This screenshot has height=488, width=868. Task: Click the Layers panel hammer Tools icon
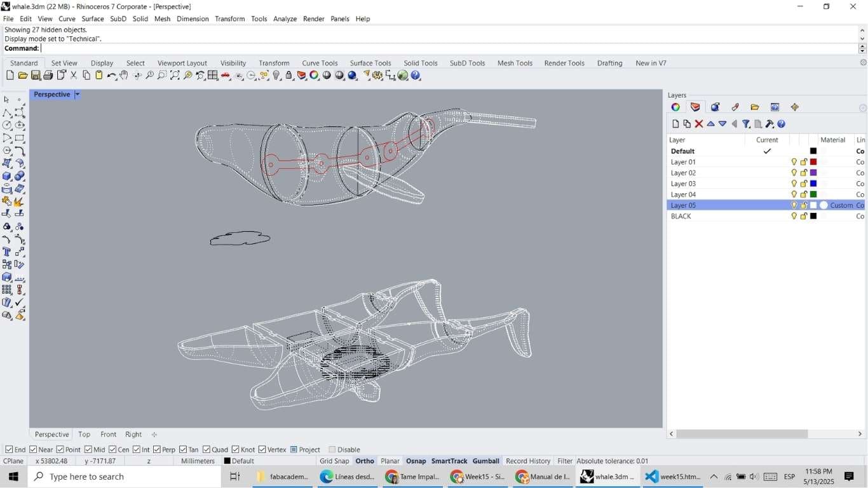[x=770, y=124]
